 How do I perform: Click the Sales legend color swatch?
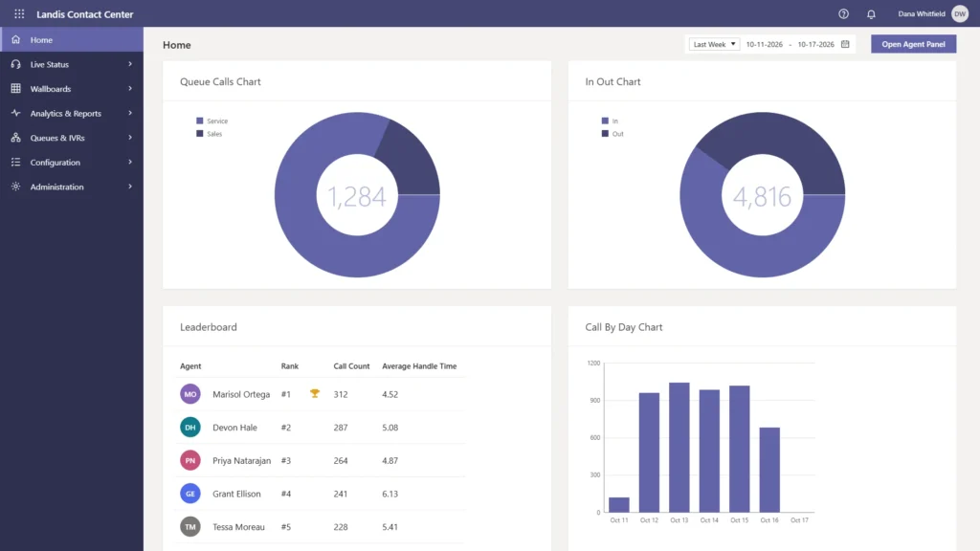(200, 133)
